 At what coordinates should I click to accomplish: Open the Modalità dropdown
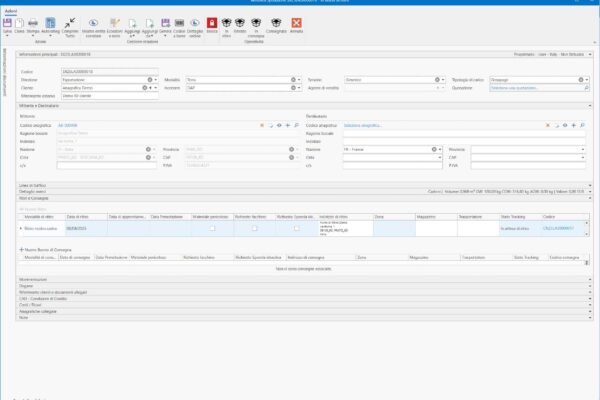[299, 80]
